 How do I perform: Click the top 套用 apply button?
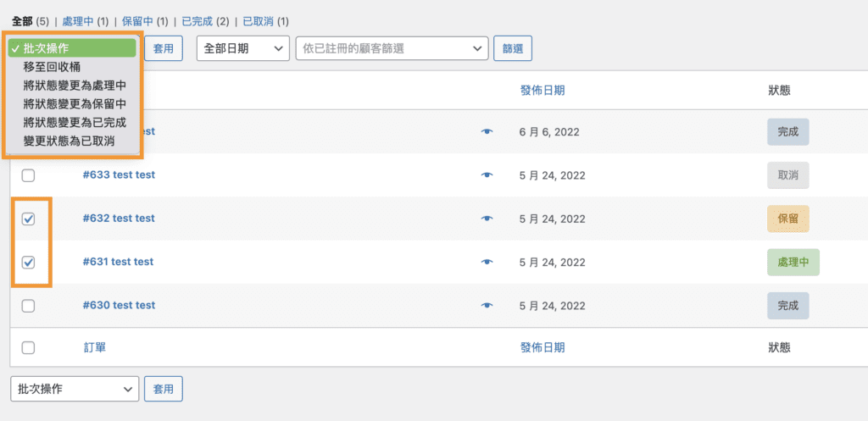[x=164, y=48]
